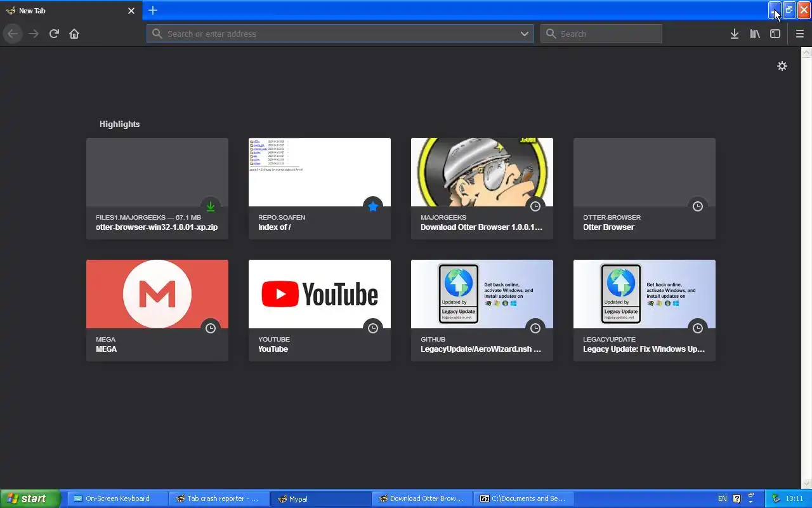Open the GitHub LegacyUpdate AeroWizard tile
812x508 pixels.
(482, 311)
